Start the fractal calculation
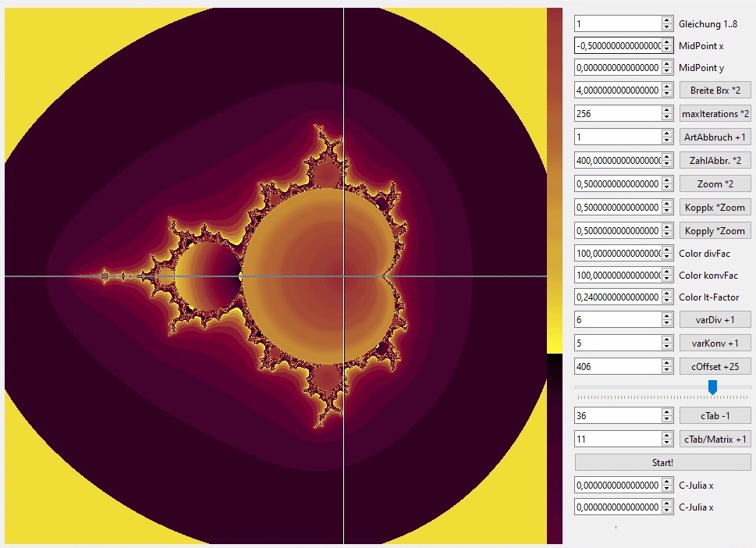 [662, 463]
